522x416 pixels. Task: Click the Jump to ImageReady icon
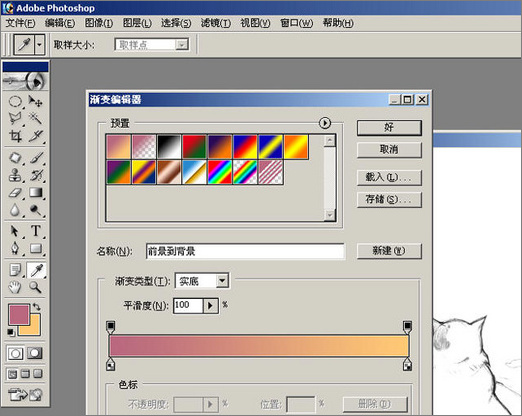pyautogui.click(x=25, y=394)
